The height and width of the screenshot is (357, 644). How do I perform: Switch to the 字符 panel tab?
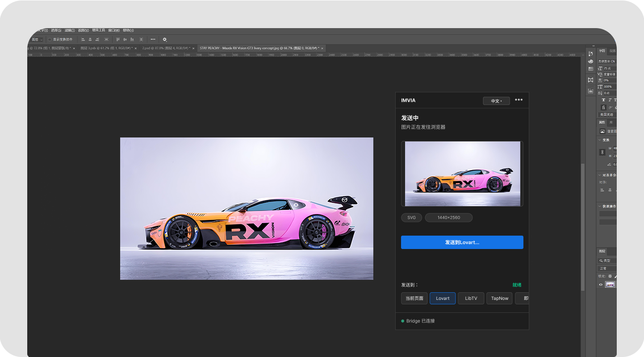[602, 51]
